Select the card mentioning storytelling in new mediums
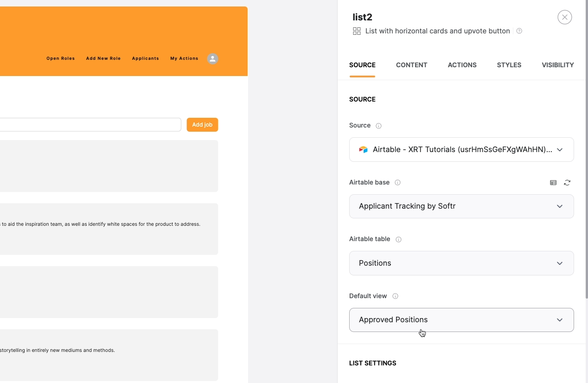Screen dimensions: 588x383 coord(109,355)
